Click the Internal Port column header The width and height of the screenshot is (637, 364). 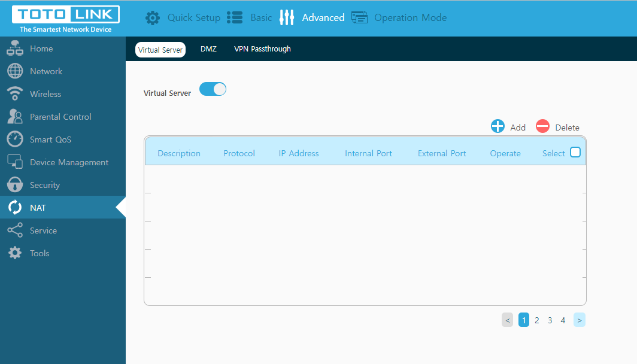coord(368,153)
